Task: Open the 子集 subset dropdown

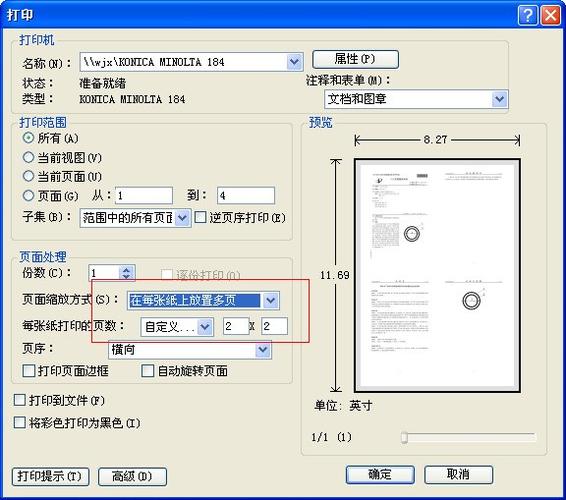Action: pos(183,218)
